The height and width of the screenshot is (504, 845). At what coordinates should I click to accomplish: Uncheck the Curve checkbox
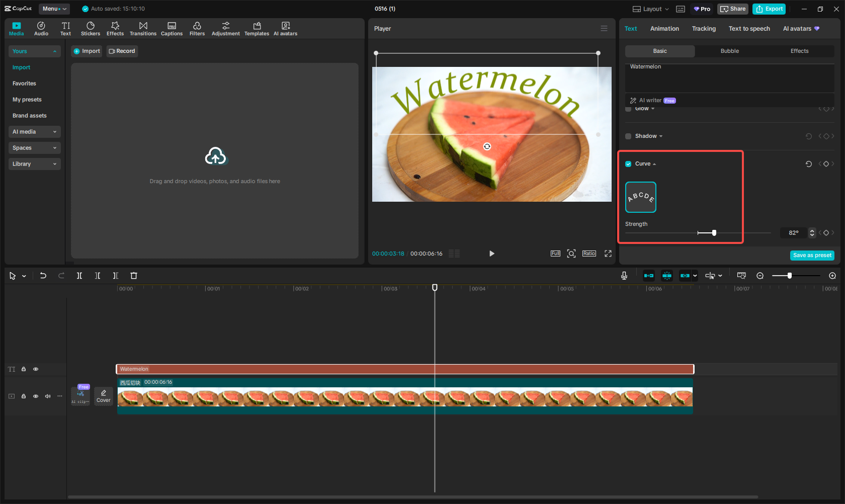[x=628, y=164]
